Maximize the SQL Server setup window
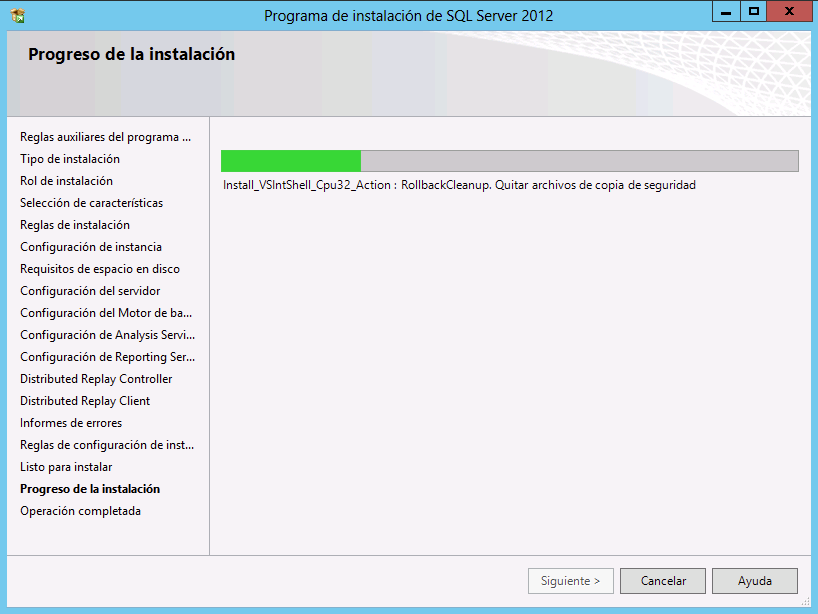The width and height of the screenshot is (818, 614). 754,11
